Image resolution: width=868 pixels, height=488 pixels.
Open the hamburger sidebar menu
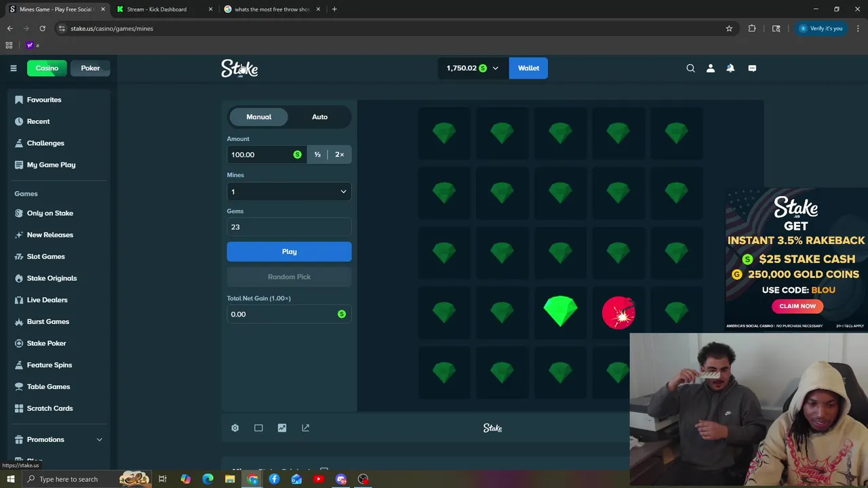pyautogui.click(x=13, y=68)
